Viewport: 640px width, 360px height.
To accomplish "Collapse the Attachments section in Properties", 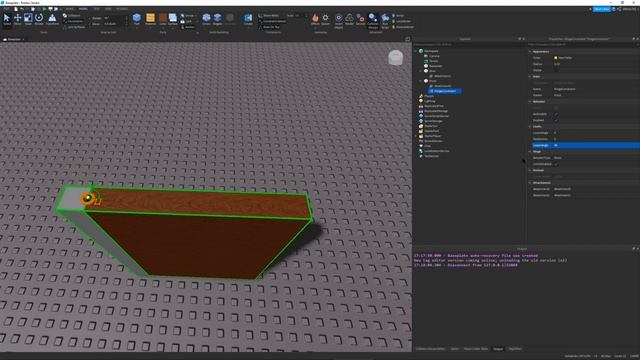I will coord(530,183).
